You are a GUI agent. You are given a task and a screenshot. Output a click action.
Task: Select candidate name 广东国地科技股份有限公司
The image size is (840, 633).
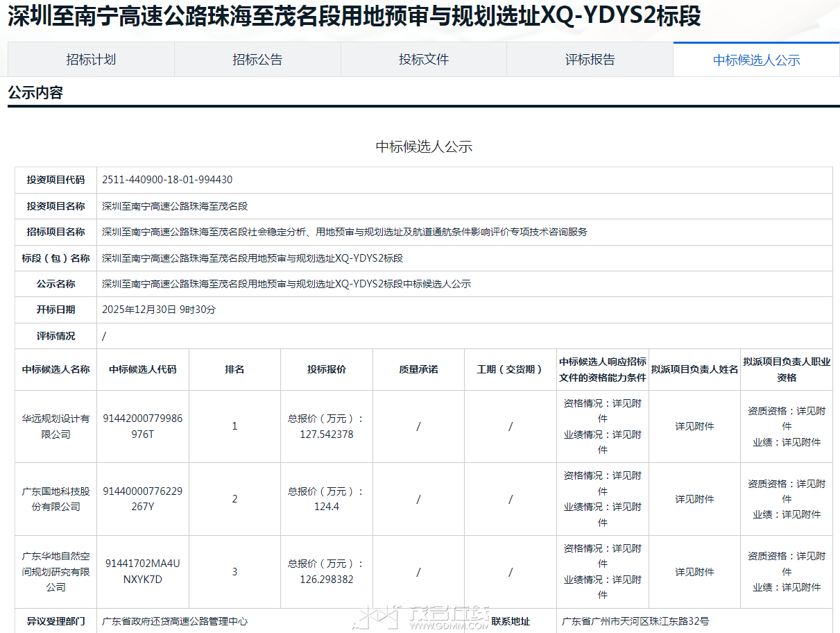[x=55, y=499]
